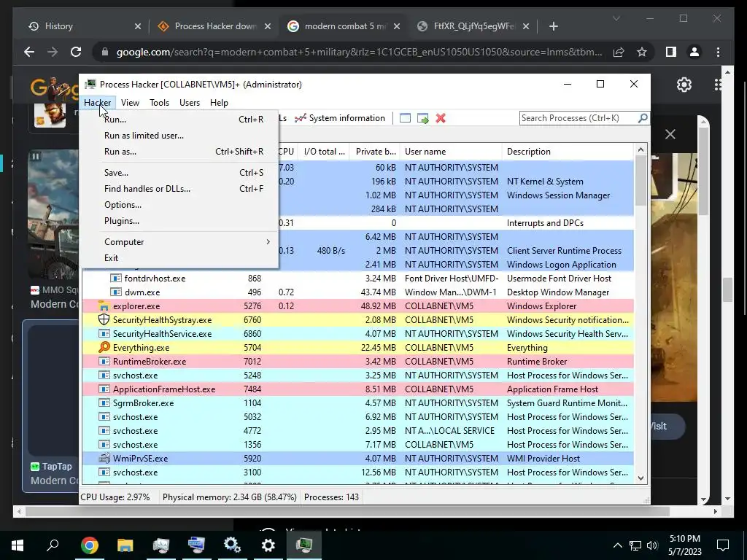
Task: Click the System information toolbar icon
Action: coord(300,118)
